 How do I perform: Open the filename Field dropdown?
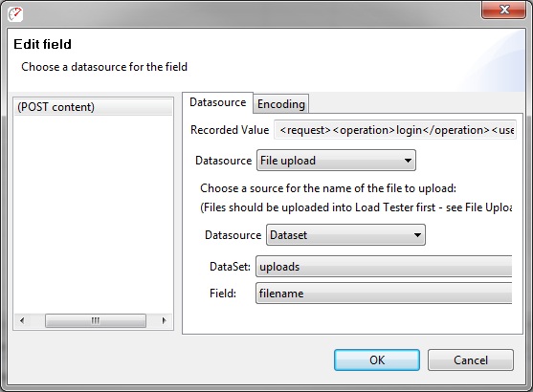tap(384, 294)
